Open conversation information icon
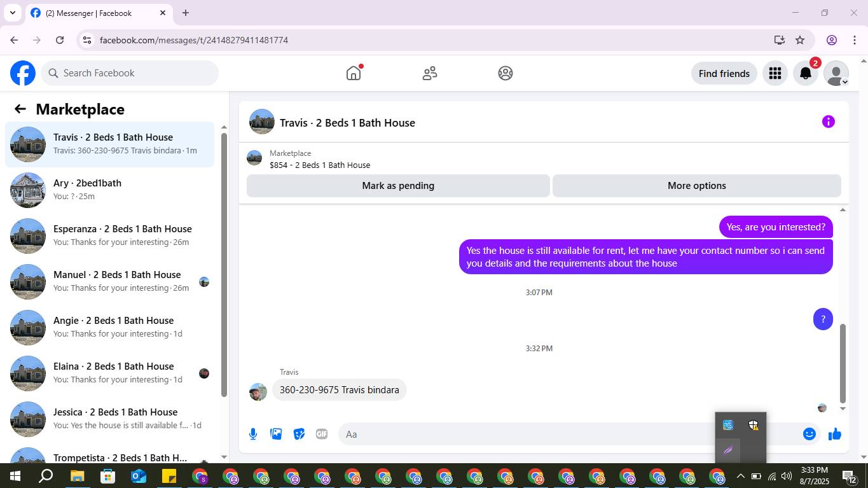Screen dimensions: 868x488 point(828,122)
